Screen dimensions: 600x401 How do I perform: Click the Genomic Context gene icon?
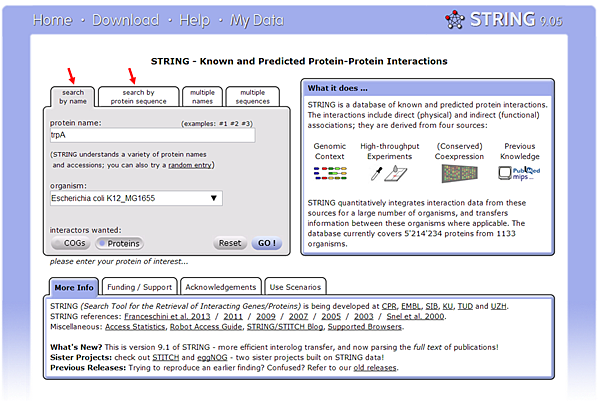[330, 173]
